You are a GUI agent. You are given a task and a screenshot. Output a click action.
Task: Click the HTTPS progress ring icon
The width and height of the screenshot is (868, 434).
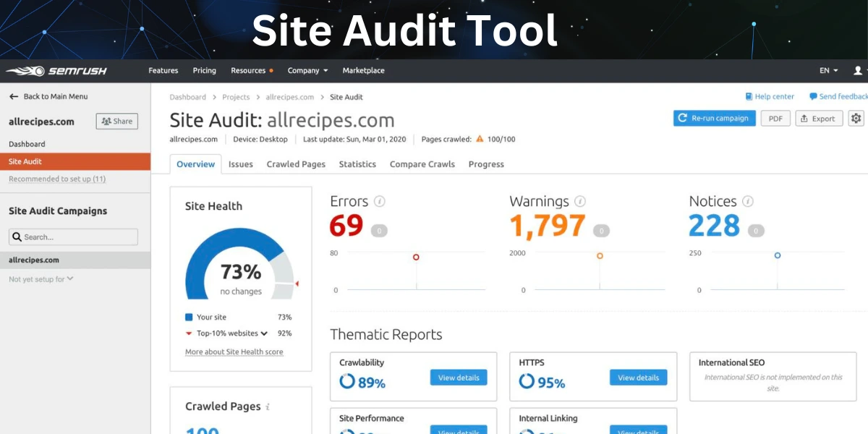(x=527, y=380)
